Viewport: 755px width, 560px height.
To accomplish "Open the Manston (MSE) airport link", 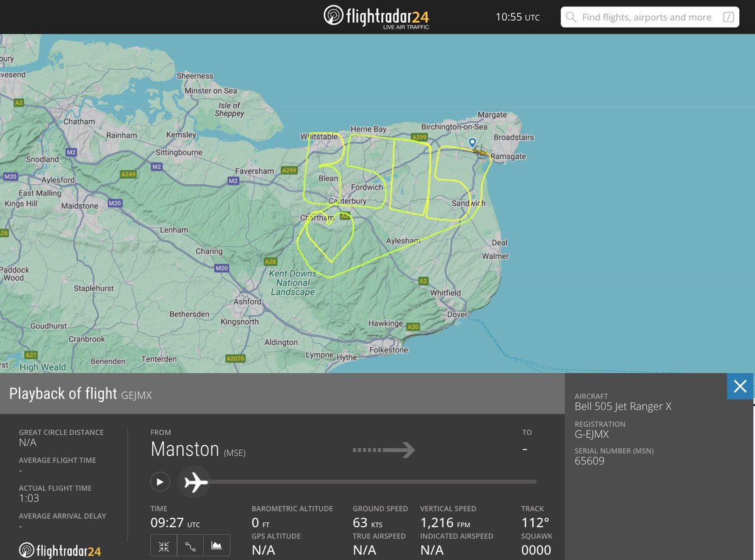I will click(183, 449).
